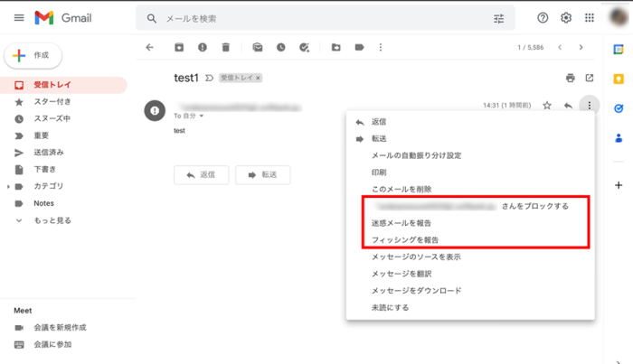The width and height of the screenshot is (633, 364).
Task: Toggle the importance marker beside test1 subject
Action: point(210,79)
